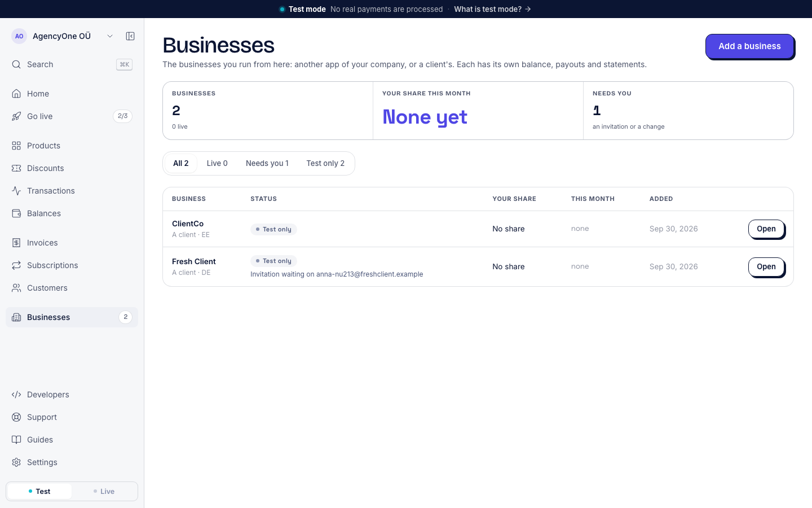Click the ClientCo business name

[x=188, y=224]
